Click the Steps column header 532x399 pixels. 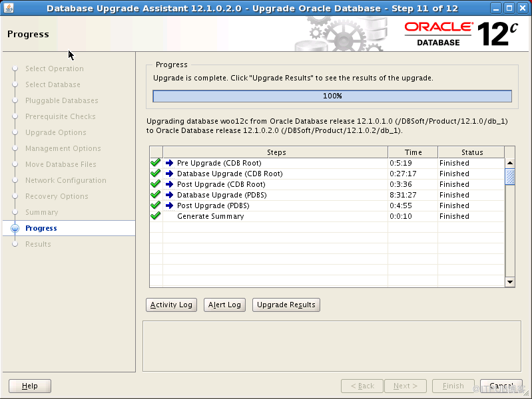[x=276, y=152]
